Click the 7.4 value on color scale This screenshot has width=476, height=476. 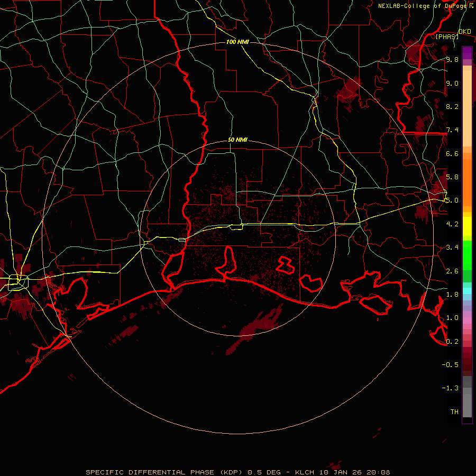click(452, 130)
